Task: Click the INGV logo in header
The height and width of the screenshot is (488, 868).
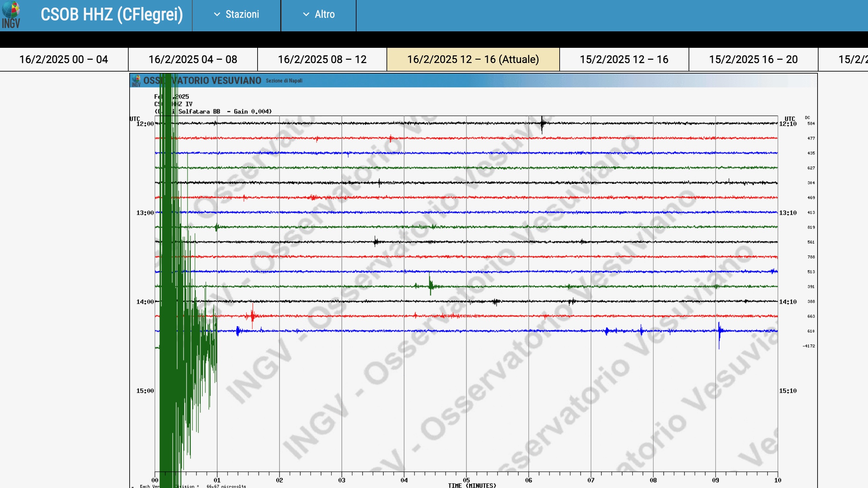Action: click(11, 15)
